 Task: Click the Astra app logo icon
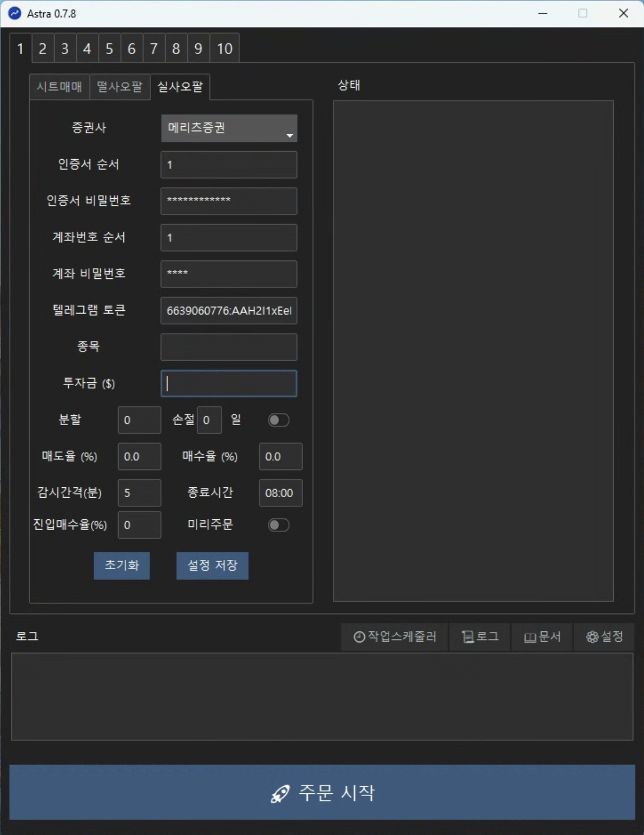15,14
